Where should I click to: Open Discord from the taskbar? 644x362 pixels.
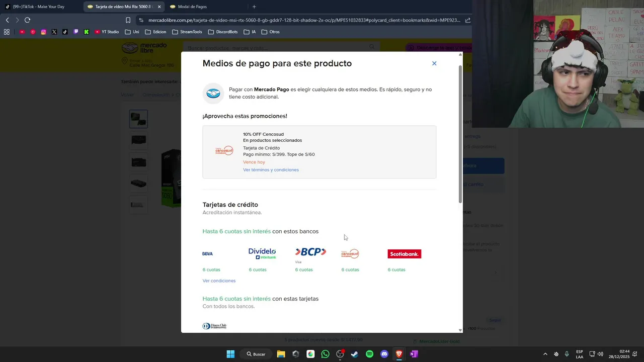click(384, 354)
